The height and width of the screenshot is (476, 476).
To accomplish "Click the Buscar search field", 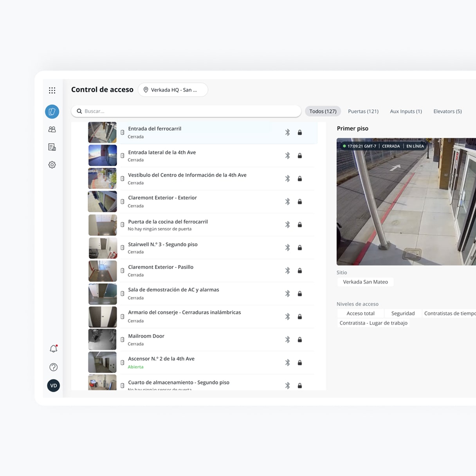I will [x=186, y=111].
